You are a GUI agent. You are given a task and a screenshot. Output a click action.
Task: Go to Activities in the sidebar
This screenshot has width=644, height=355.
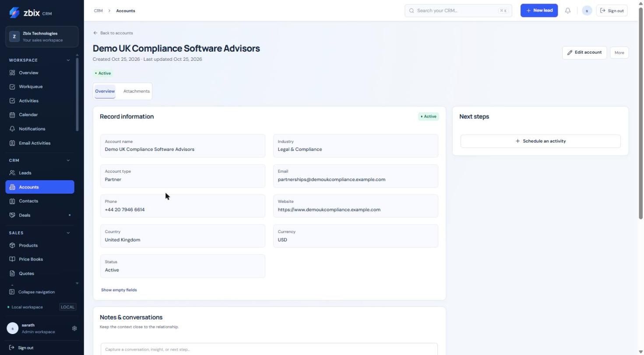click(x=40, y=101)
